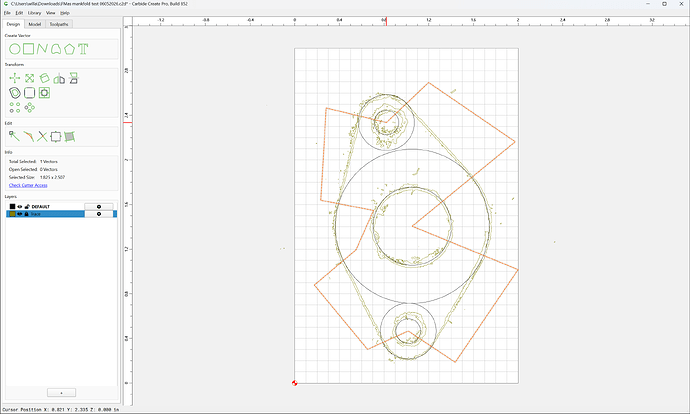The height and width of the screenshot is (414, 690).
Task: Open the Library menu
Action: 34,13
